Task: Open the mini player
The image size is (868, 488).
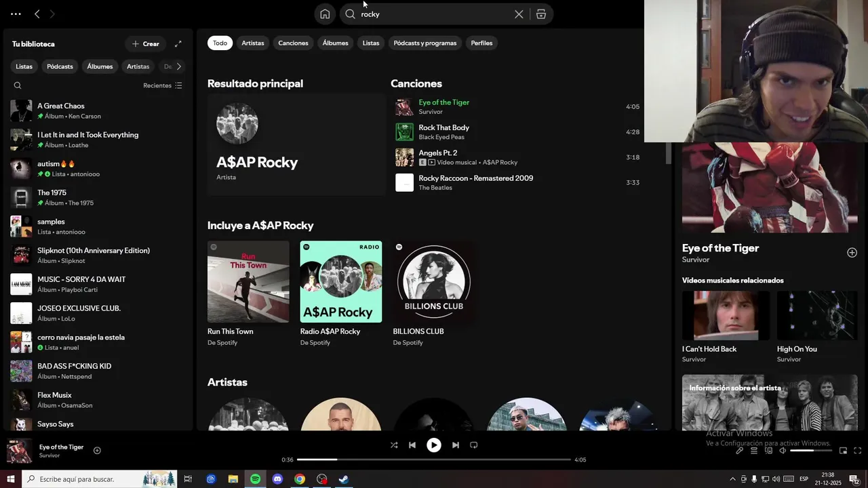Action: (843, 451)
